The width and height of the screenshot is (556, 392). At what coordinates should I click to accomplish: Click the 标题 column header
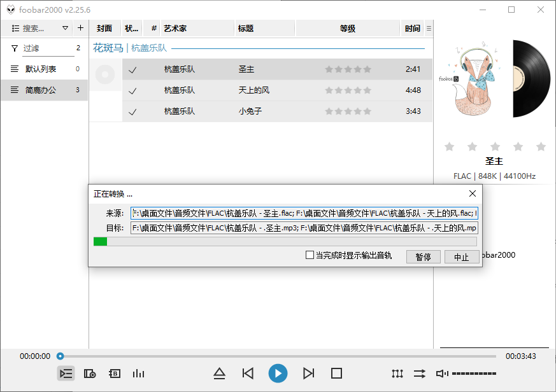coord(246,28)
